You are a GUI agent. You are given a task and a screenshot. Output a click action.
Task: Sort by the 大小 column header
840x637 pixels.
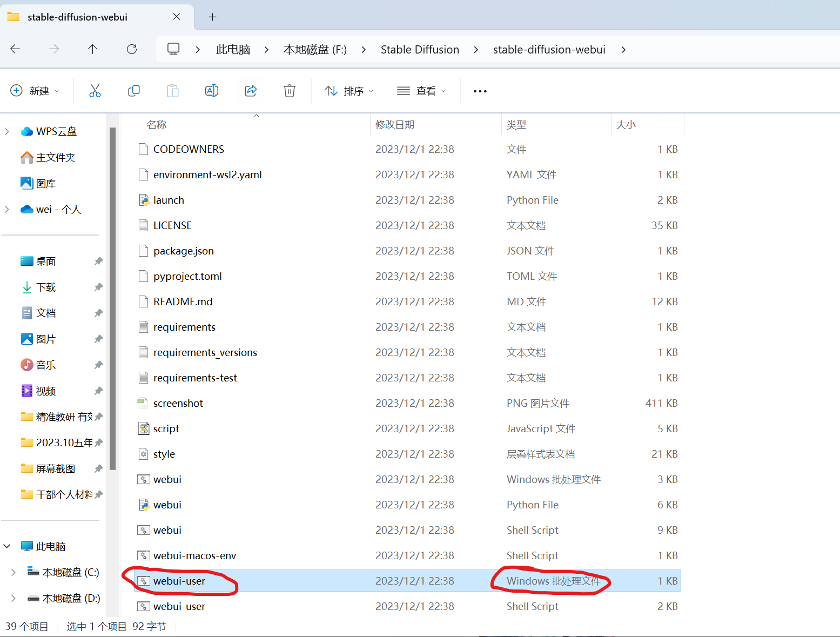click(x=626, y=125)
